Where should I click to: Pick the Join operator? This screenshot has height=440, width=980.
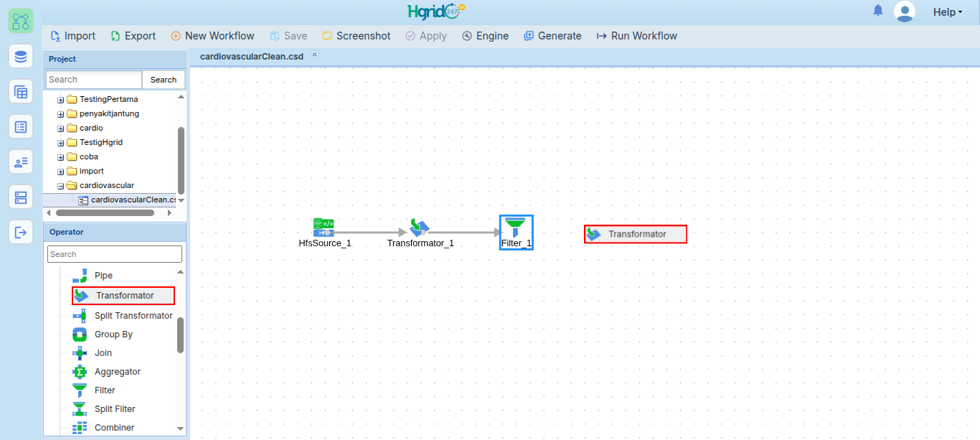(x=93, y=353)
